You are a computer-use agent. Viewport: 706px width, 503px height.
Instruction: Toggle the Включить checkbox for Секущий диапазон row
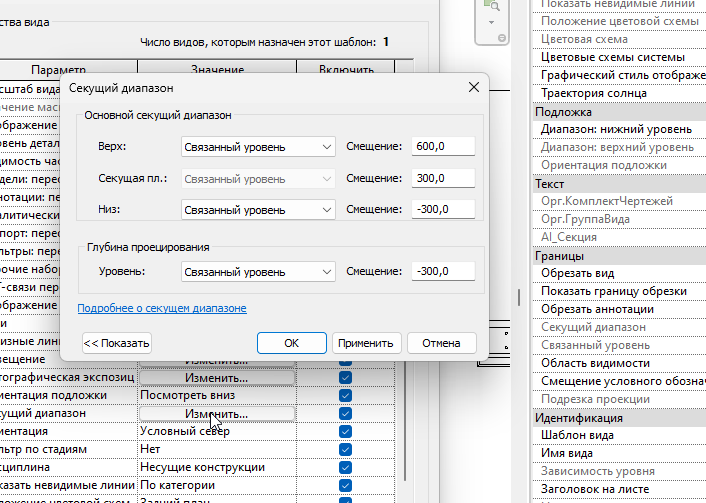345,413
